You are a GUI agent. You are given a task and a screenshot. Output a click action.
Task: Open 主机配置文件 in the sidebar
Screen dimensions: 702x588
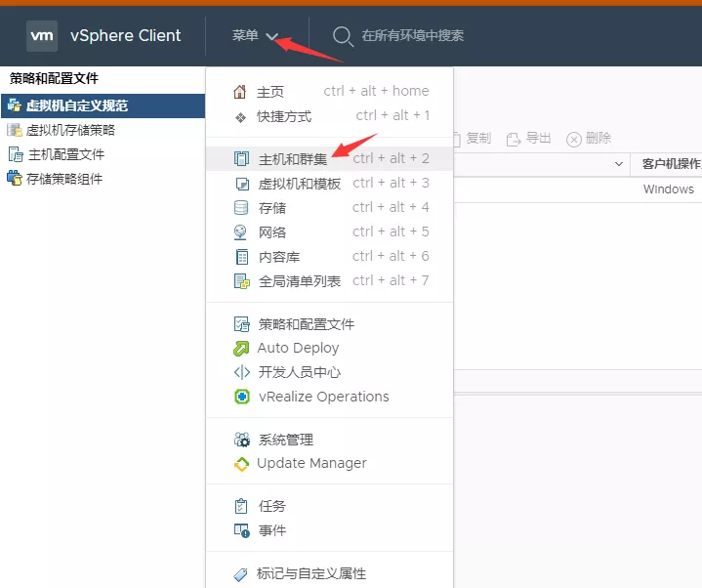65,154
